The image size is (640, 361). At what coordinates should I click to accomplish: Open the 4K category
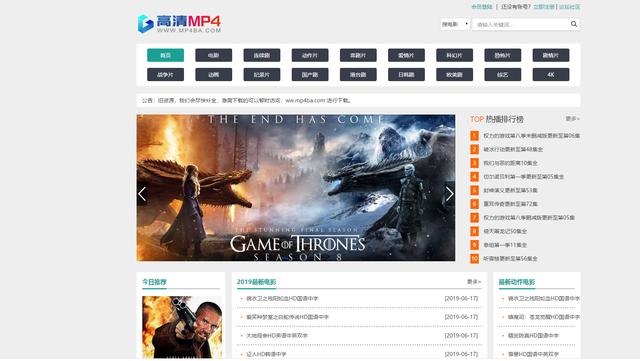click(x=551, y=75)
